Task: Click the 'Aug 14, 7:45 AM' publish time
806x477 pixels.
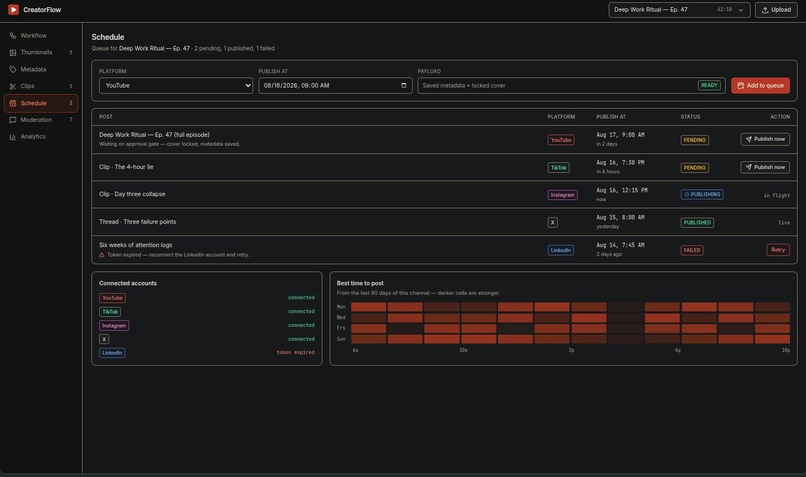Action: 620,245
